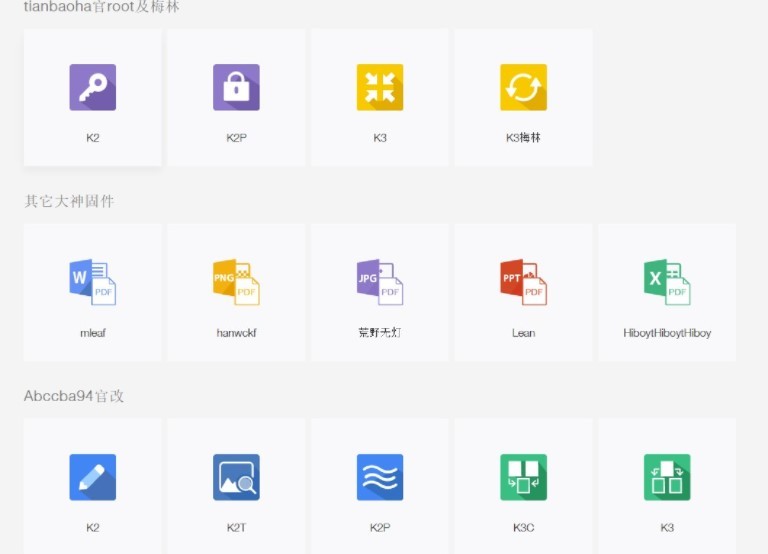Click the yellow sync icon for K3梅林
768x554 pixels.
[523, 87]
